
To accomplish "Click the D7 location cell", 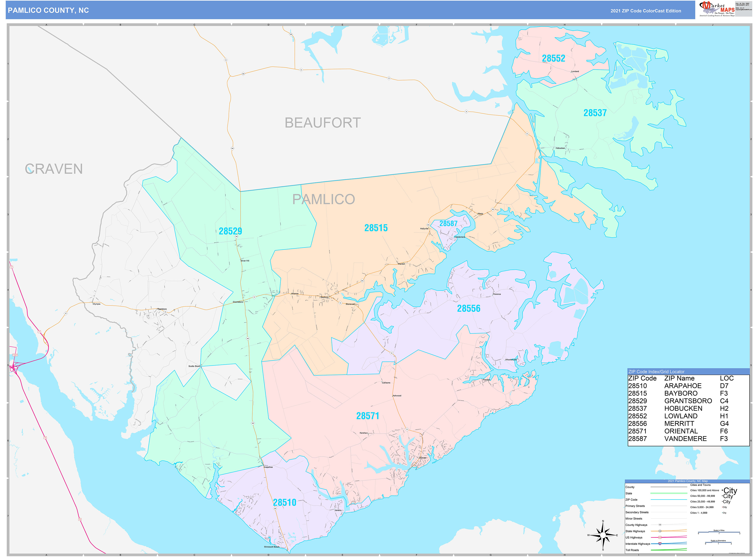I will pyautogui.click(x=724, y=386).
